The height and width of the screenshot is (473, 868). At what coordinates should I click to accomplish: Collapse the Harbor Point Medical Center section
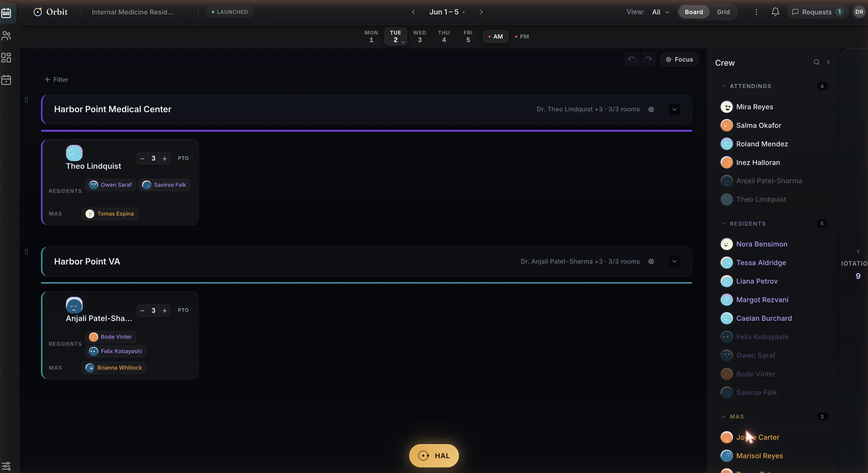674,109
